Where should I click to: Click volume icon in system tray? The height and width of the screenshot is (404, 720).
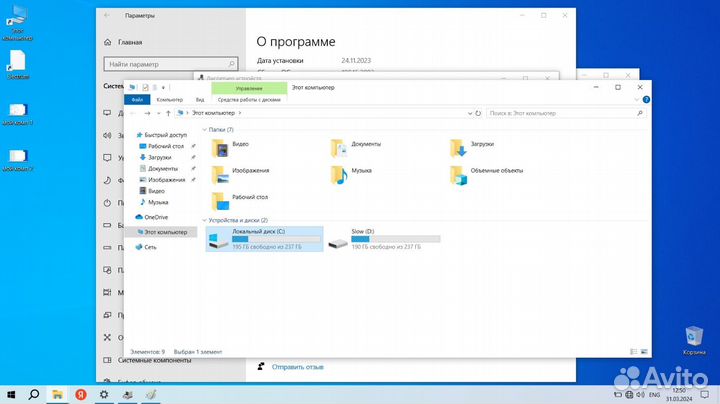pyautogui.click(x=640, y=394)
